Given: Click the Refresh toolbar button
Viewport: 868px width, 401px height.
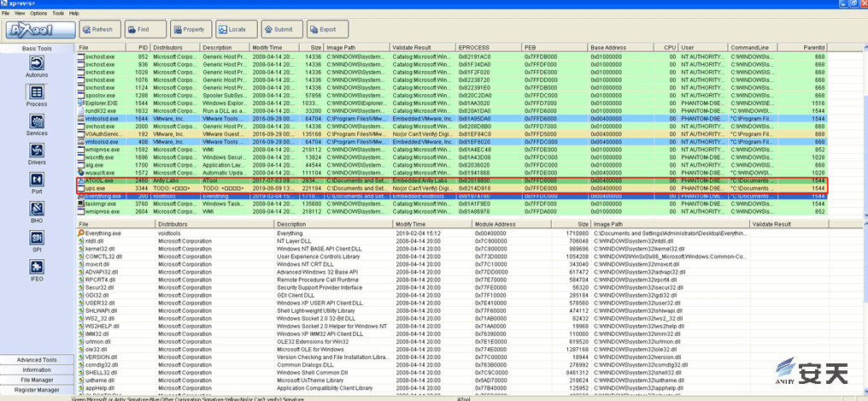Looking at the screenshot, I should coord(100,29).
